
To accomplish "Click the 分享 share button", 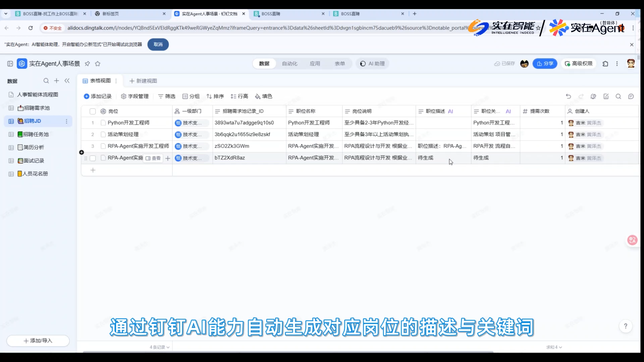I will pos(545,64).
